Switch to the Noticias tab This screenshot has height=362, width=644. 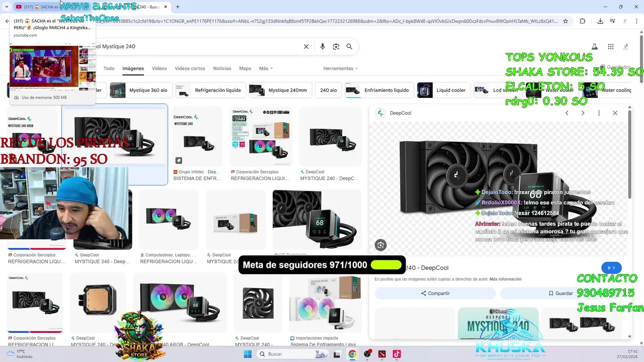[x=222, y=68]
